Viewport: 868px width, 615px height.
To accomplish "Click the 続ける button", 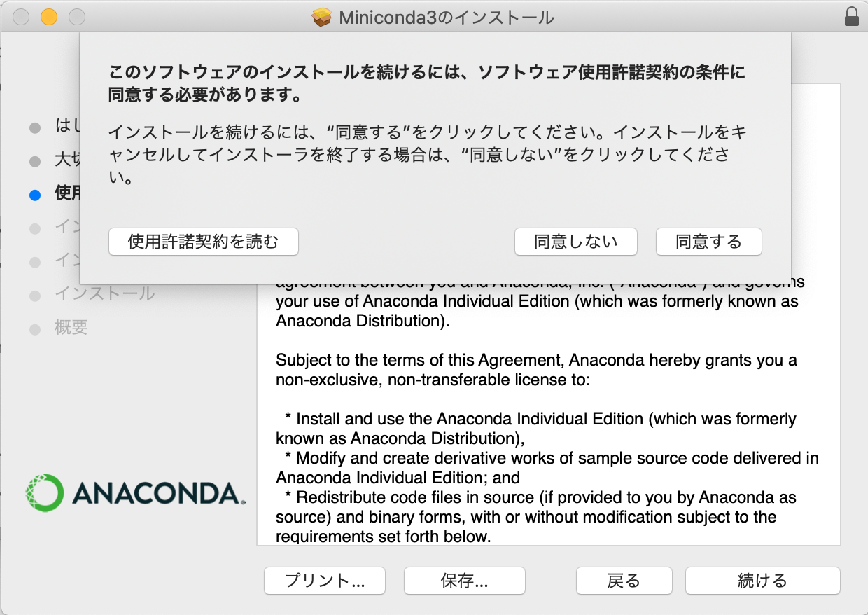I will pos(762,581).
